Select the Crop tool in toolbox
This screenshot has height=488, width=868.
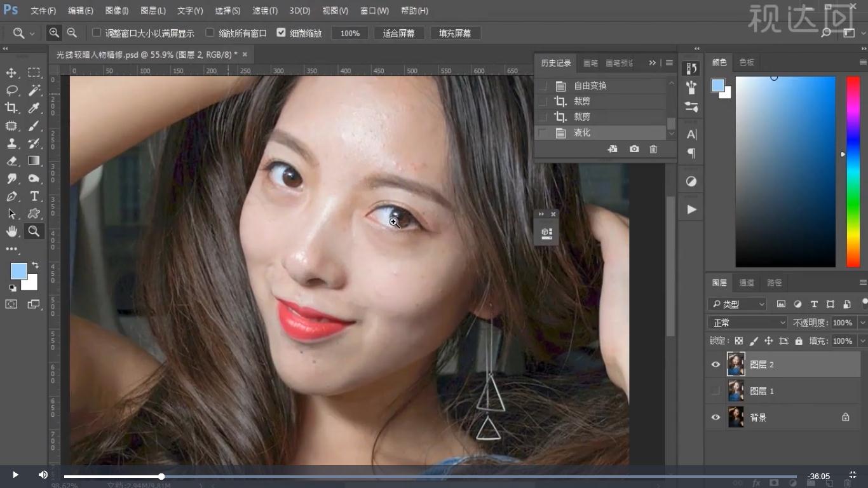pos(11,108)
